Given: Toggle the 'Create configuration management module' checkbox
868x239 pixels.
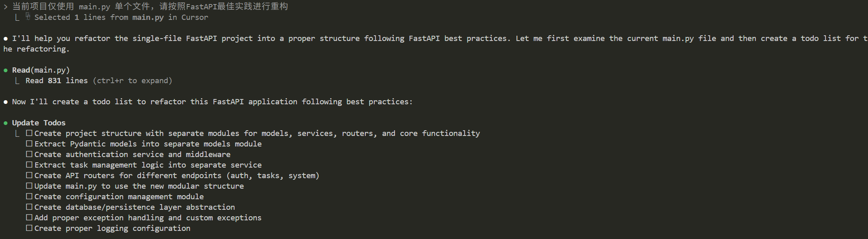Looking at the screenshot, I should pyautogui.click(x=29, y=196).
